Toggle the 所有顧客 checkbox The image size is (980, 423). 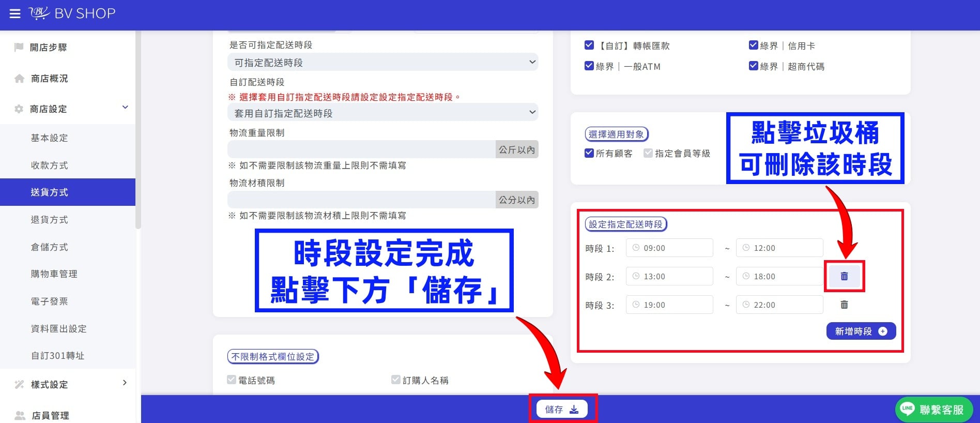coord(589,153)
